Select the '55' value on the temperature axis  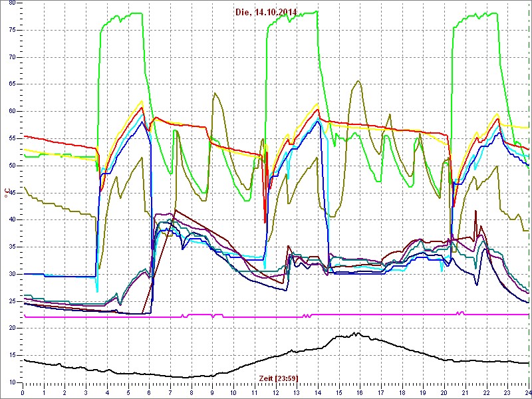[x=11, y=138]
